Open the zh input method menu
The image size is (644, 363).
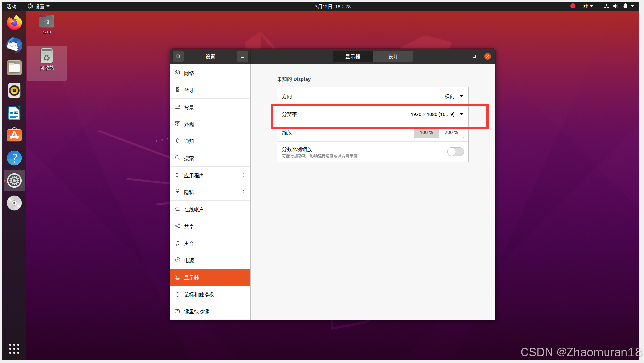(588, 6)
